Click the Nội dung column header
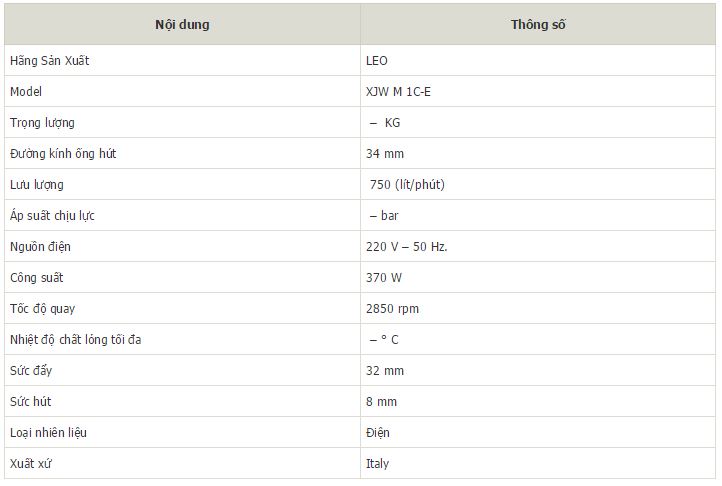Screen dimensions: 722x486 (x=182, y=24)
